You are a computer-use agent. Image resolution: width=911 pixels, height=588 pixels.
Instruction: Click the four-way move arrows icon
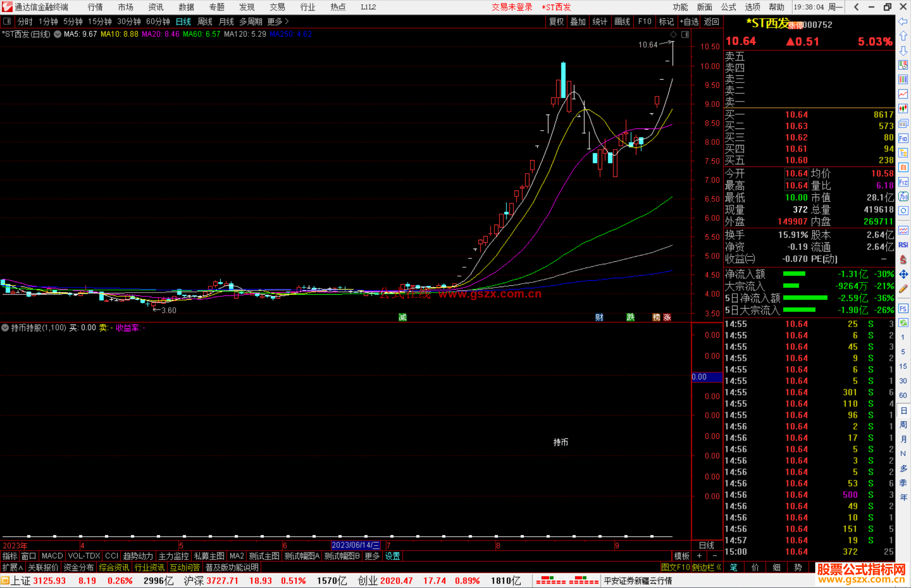(903, 274)
